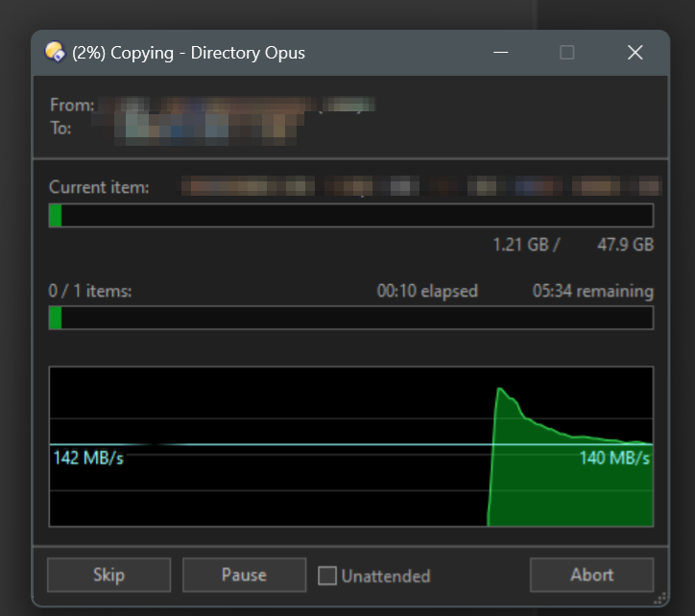Screen dimensions: 695x616
Task: Pause the copy operation
Action: (244, 575)
